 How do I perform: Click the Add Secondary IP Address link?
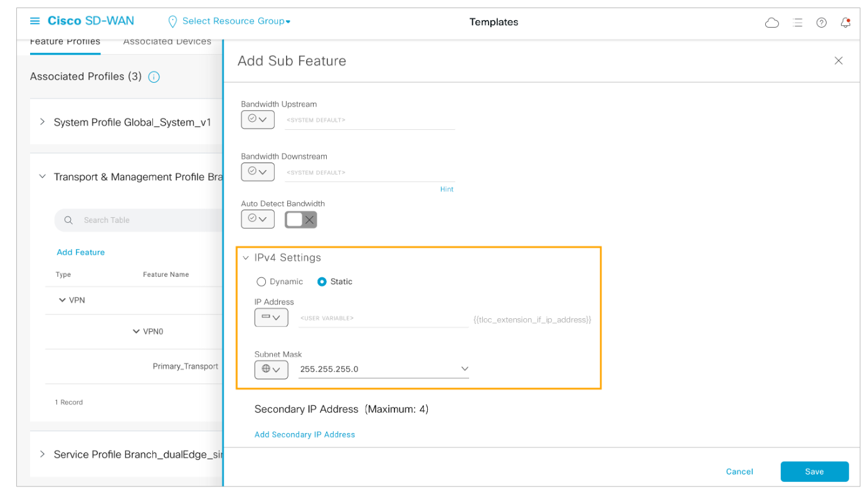[x=305, y=434]
